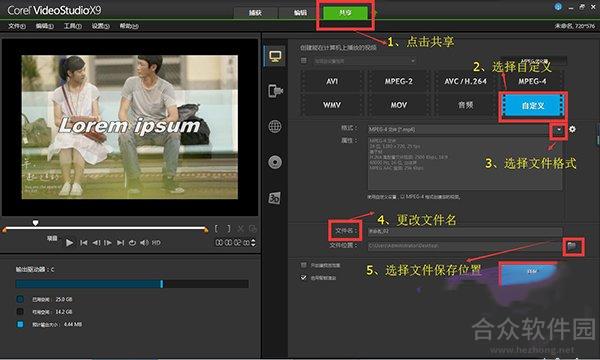Adjust the timecode stepper arrows

pyautogui.click(x=253, y=243)
